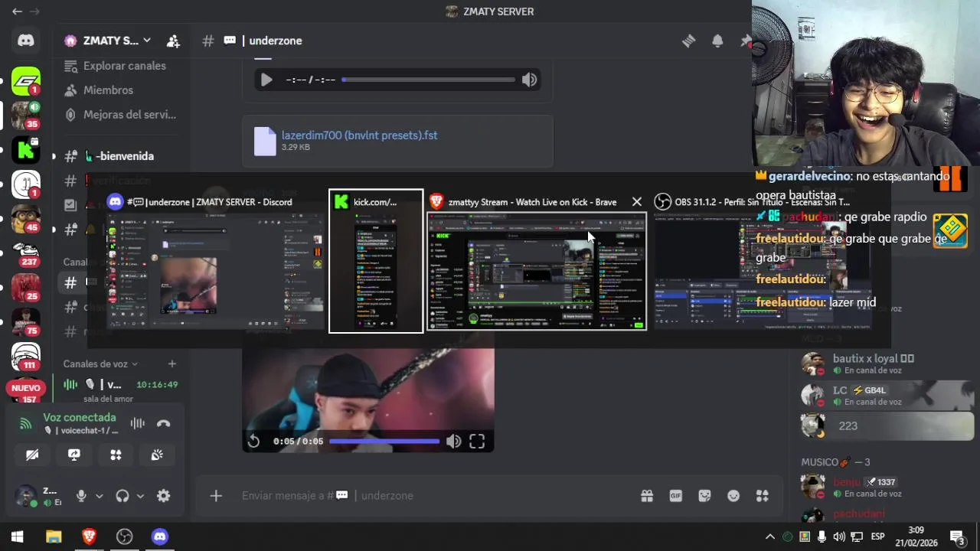Seek along the video clip progress bar
The height and width of the screenshot is (551, 980).
384,441
